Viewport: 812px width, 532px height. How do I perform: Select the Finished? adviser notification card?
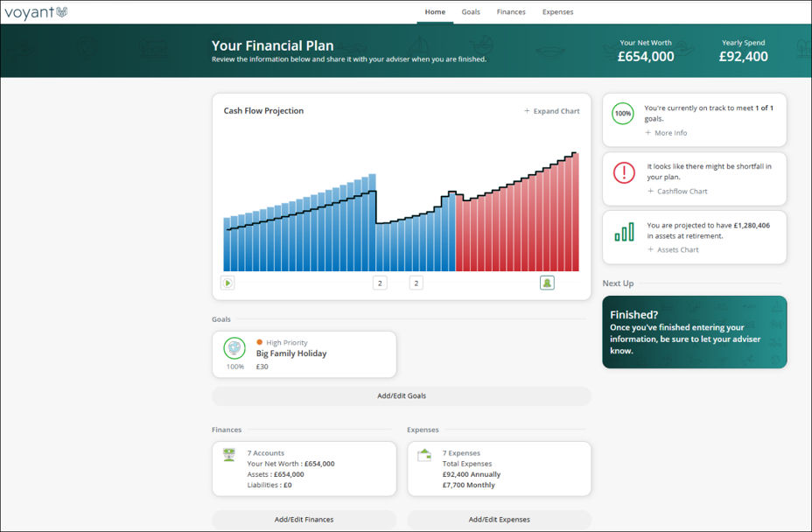click(x=695, y=332)
